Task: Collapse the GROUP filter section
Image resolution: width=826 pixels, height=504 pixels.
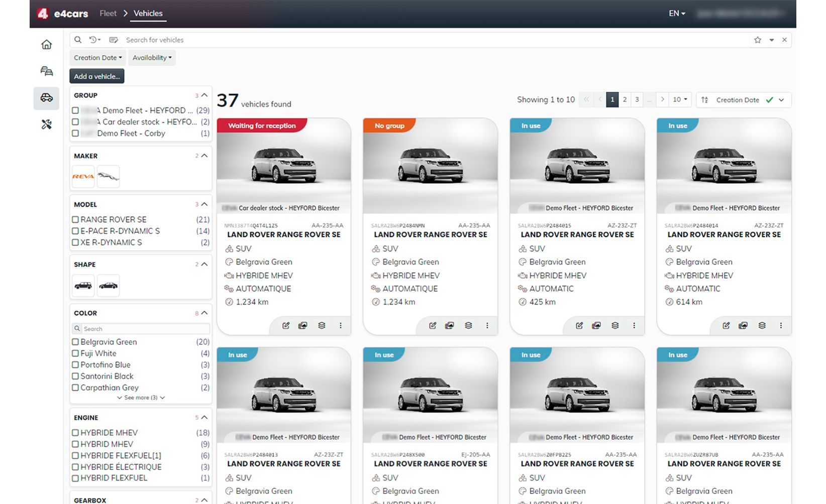Action: pyautogui.click(x=204, y=95)
